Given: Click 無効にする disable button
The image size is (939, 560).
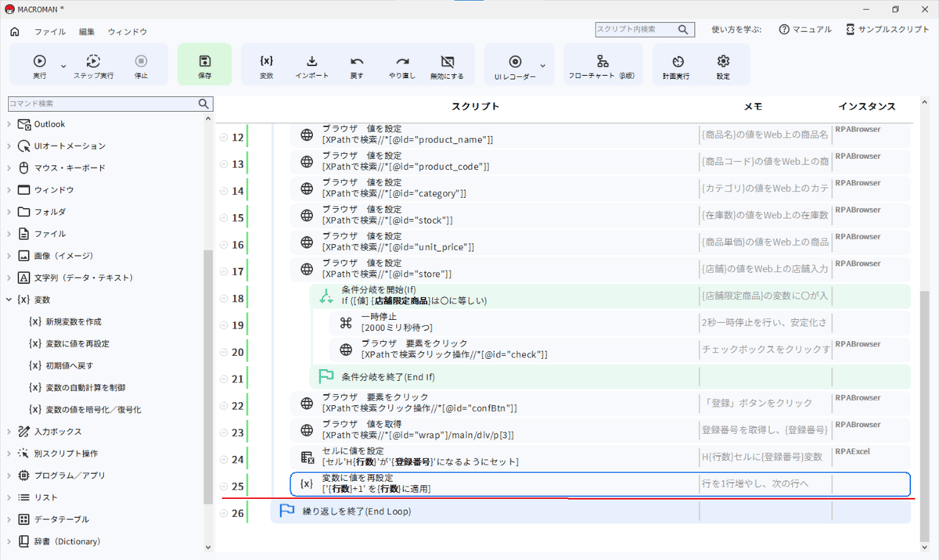Looking at the screenshot, I should [447, 66].
